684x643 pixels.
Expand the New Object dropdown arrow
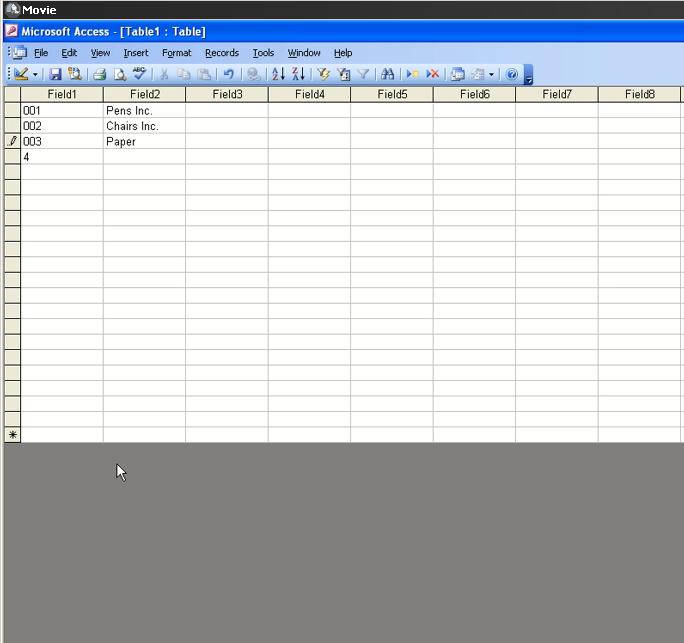point(492,75)
